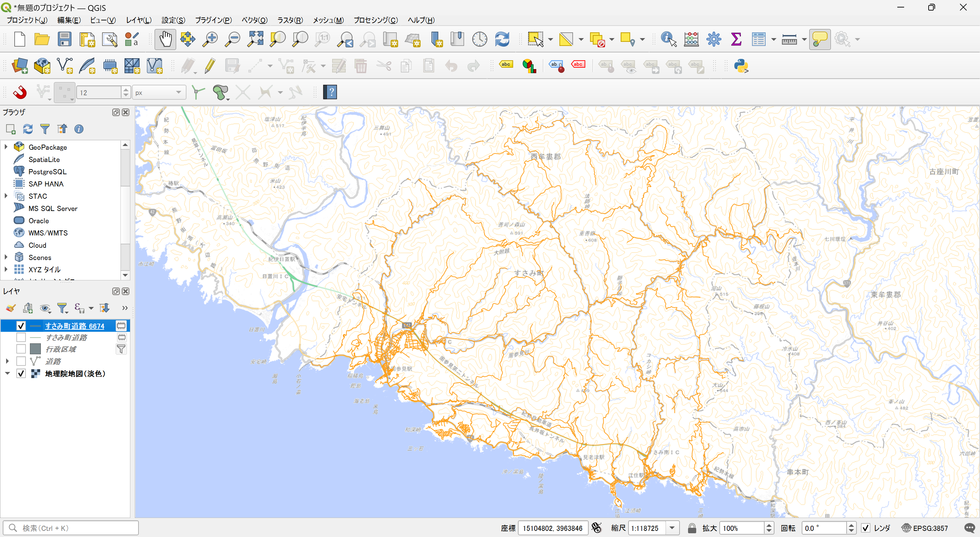Open the scale 縮尺 dropdown arrow
This screenshot has height=537, width=980.
point(672,528)
